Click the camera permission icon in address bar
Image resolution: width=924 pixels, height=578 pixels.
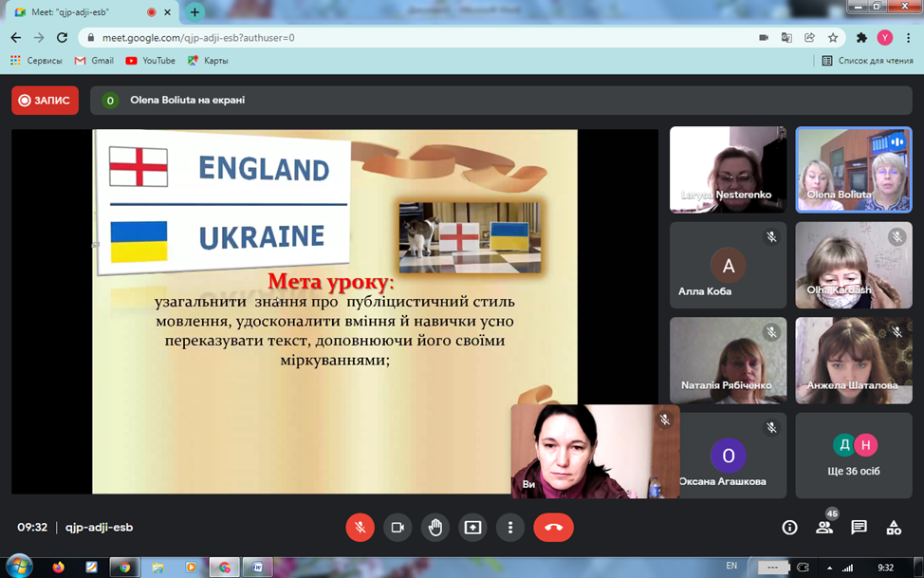764,38
